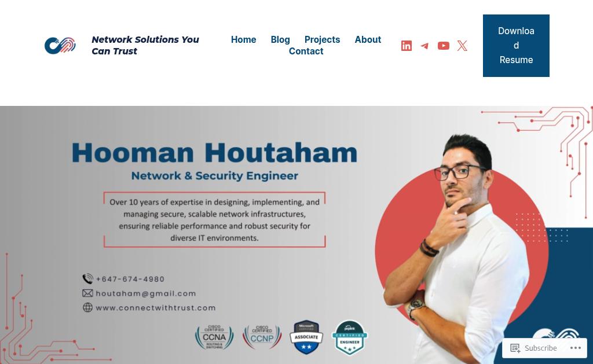This screenshot has height=364, width=593.
Task: Click the Download Resume button
Action: point(516,46)
